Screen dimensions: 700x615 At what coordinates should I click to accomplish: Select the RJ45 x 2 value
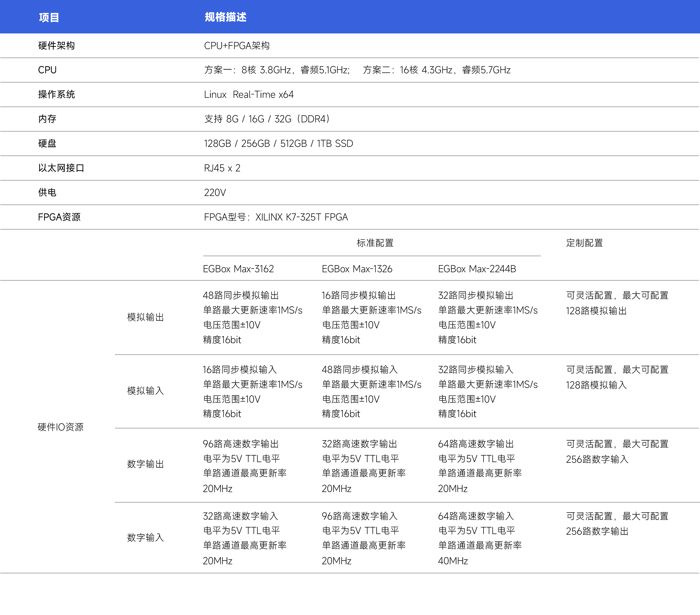[222, 168]
